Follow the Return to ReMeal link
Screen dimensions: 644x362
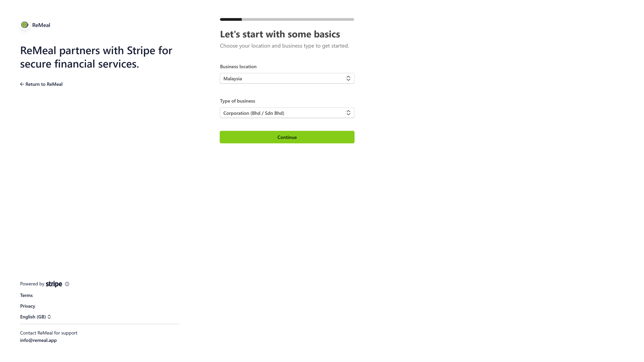tap(44, 84)
